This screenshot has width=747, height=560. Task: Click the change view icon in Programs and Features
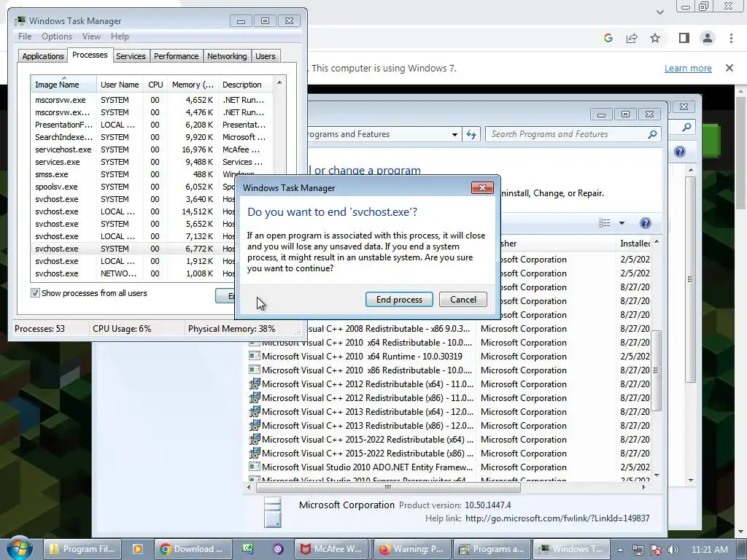point(605,223)
